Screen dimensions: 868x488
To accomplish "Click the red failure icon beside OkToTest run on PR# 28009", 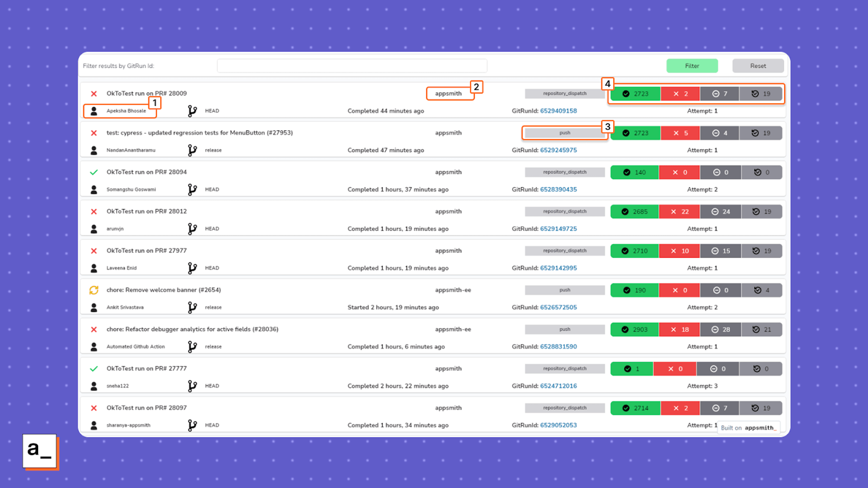I will pos(94,93).
